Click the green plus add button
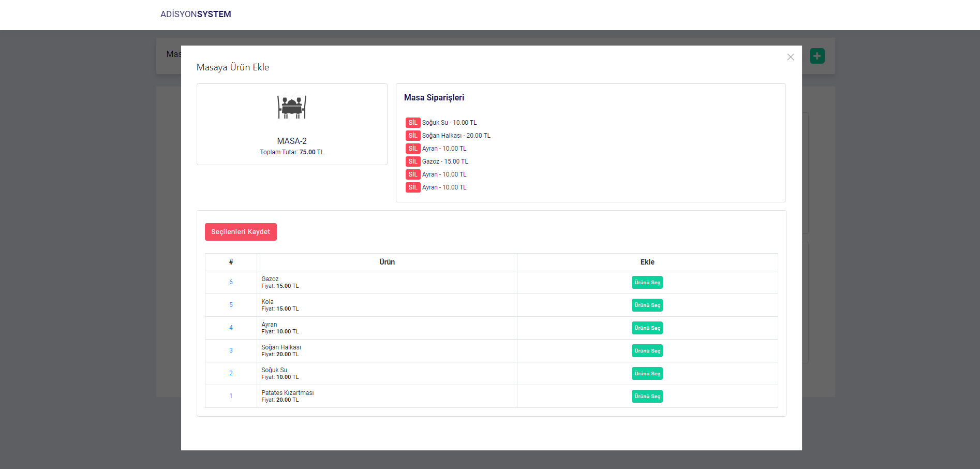The height and width of the screenshot is (469, 980). pos(817,56)
